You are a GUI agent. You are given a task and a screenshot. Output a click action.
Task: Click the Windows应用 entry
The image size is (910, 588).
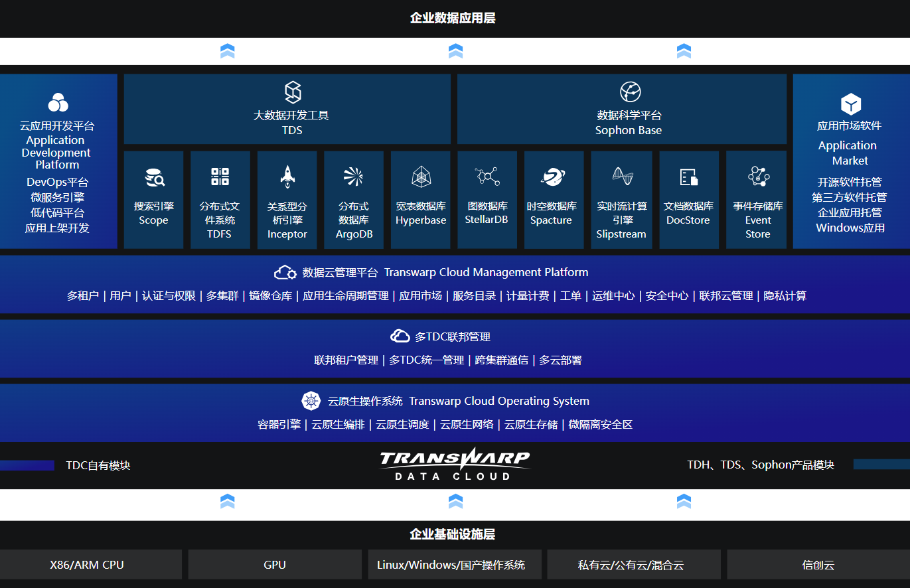[850, 228]
